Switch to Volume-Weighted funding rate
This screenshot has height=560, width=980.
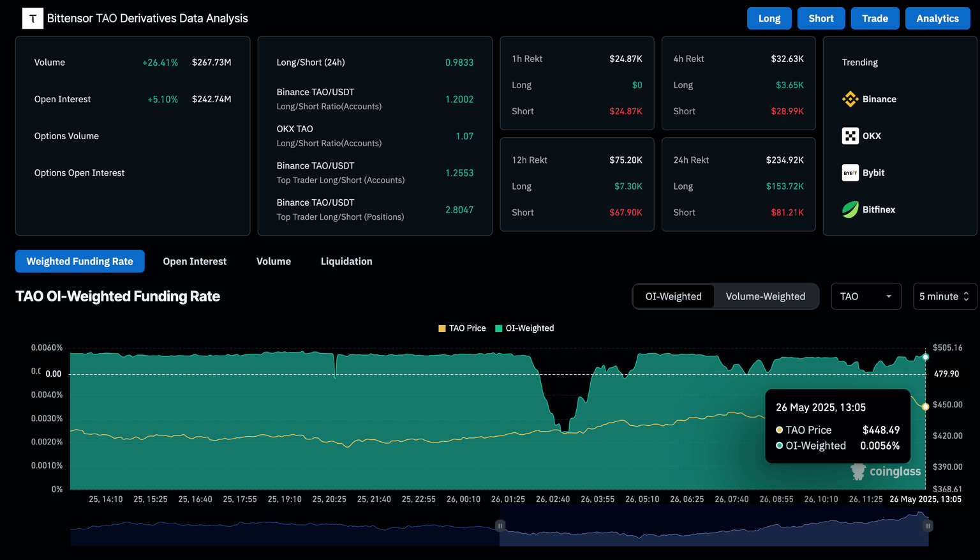click(x=765, y=296)
